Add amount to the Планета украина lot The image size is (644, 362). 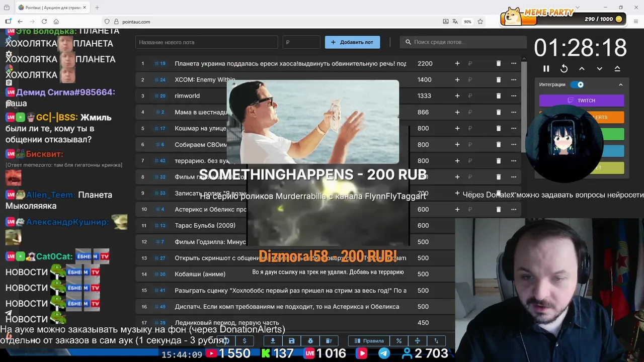pos(457,63)
